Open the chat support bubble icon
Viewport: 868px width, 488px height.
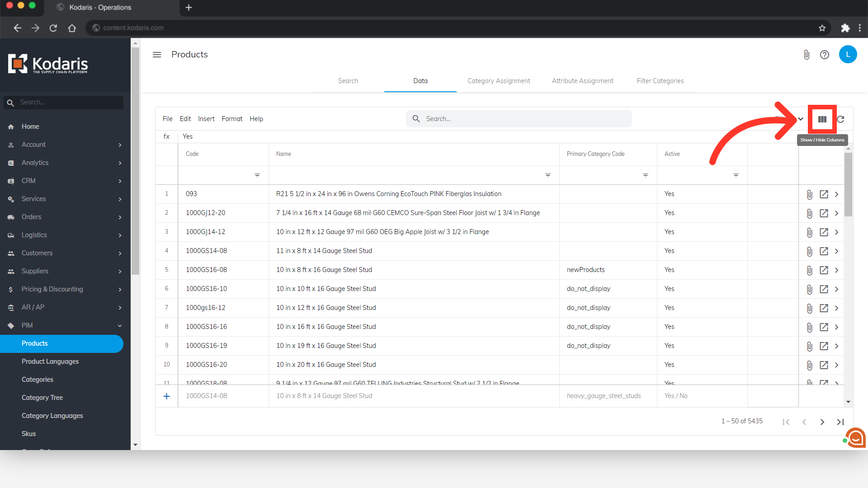[x=855, y=437]
